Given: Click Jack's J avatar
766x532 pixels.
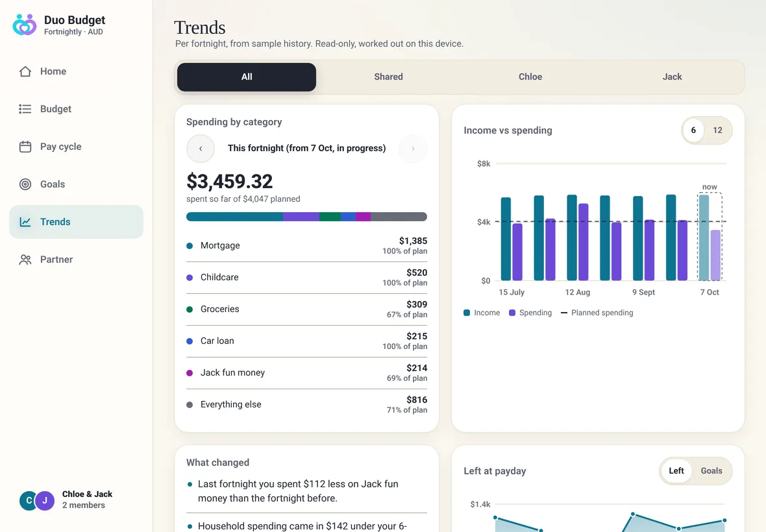Looking at the screenshot, I should click(45, 500).
